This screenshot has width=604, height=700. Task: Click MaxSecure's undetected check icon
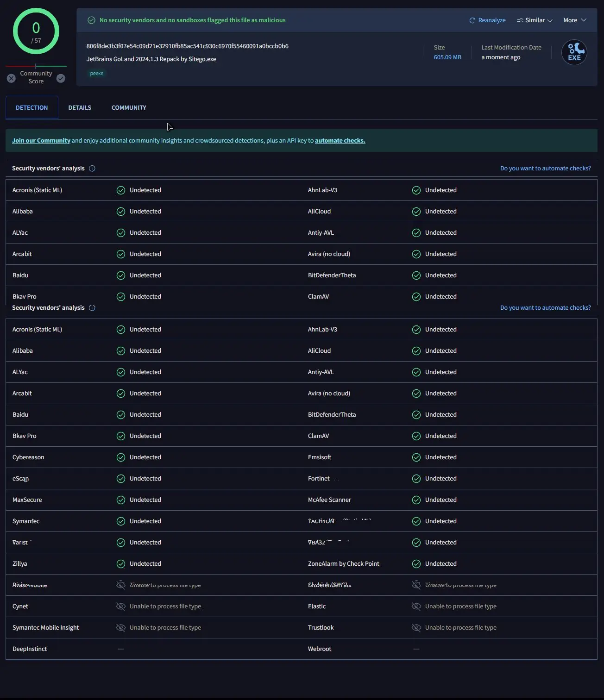pyautogui.click(x=121, y=500)
